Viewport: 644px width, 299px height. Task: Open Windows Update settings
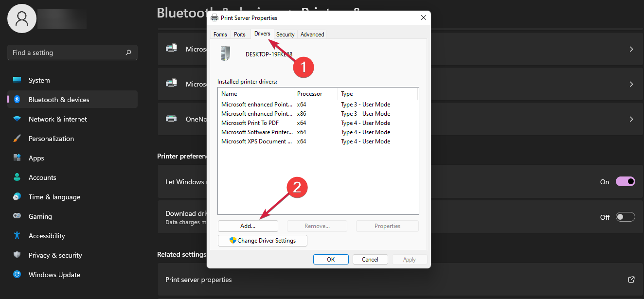pyautogui.click(x=72, y=275)
